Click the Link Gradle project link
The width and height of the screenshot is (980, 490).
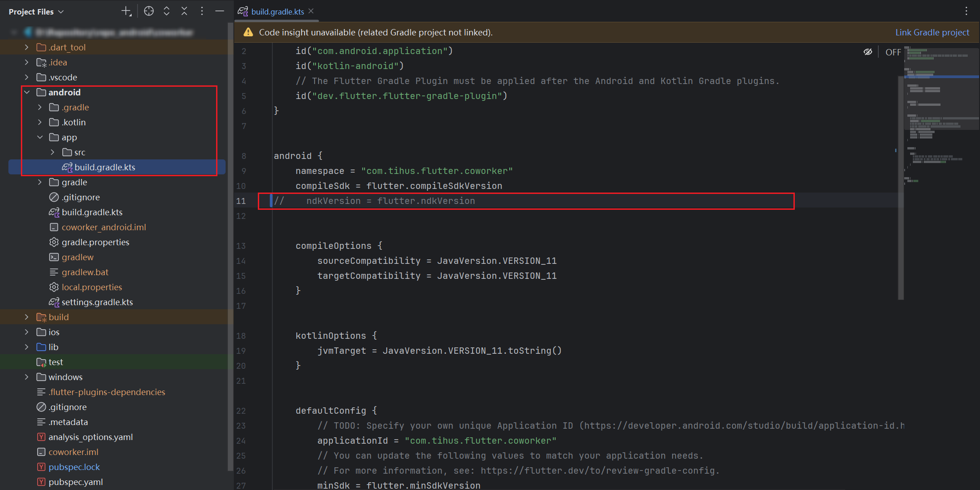[x=932, y=32]
